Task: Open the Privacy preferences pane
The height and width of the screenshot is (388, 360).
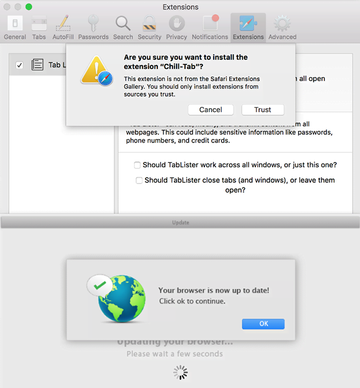Action: click(176, 28)
